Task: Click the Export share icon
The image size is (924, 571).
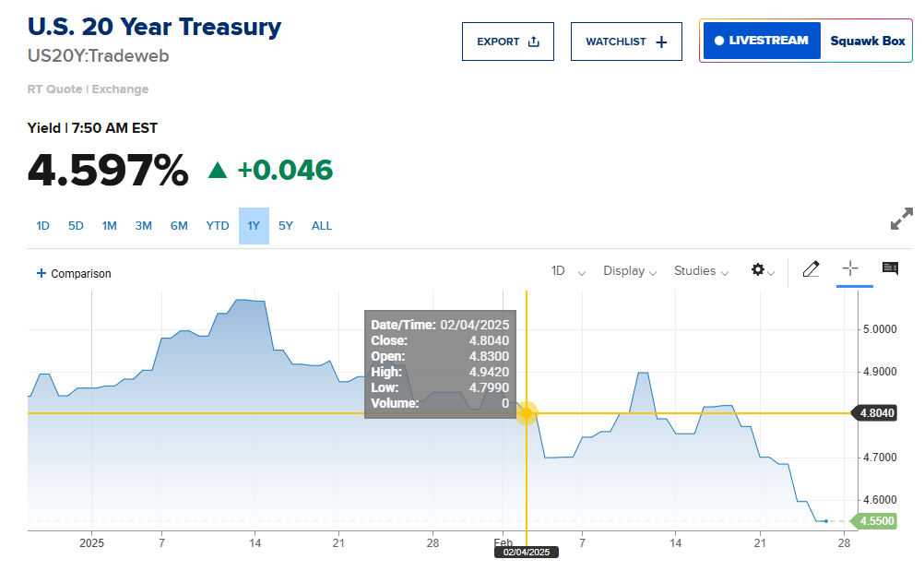Action: coord(534,42)
